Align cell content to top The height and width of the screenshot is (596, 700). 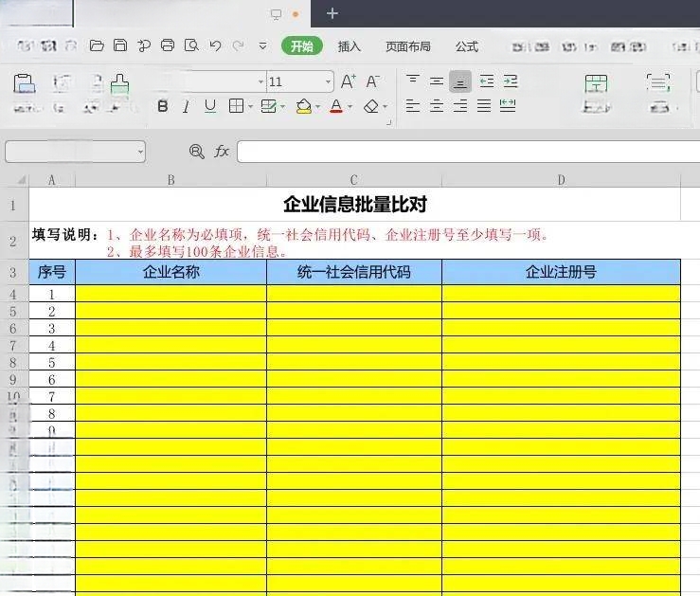(412, 81)
